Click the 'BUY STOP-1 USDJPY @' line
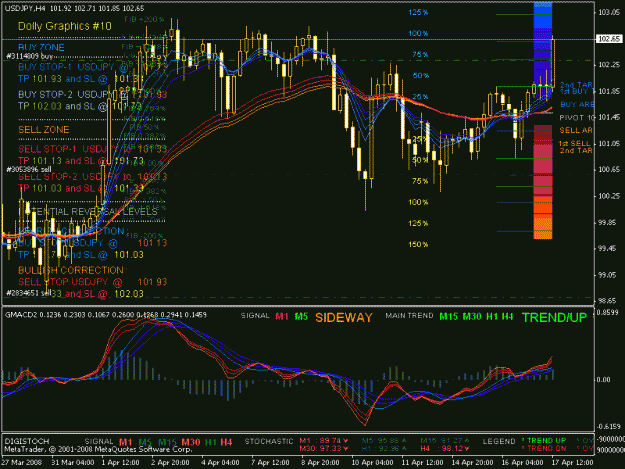 73,67
